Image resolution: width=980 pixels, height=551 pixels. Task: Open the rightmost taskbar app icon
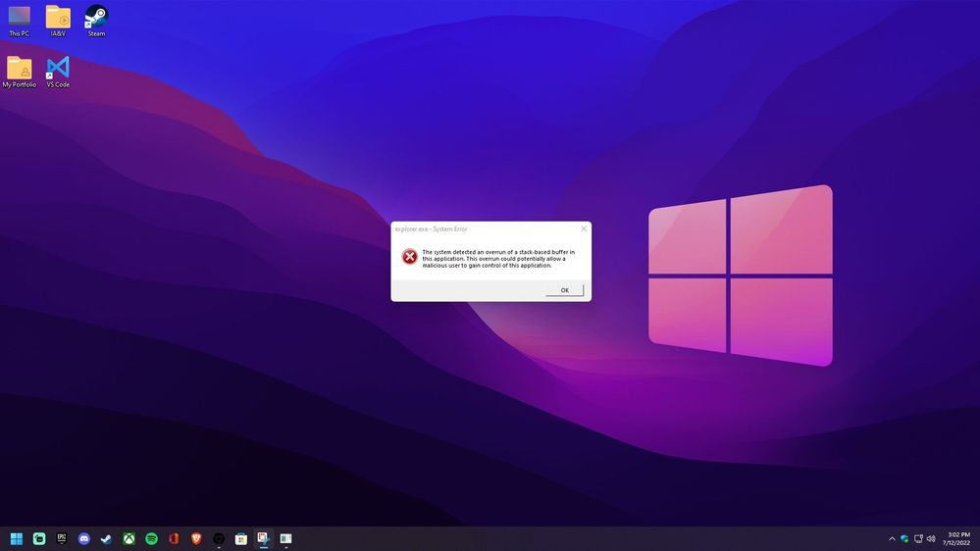[x=285, y=538]
